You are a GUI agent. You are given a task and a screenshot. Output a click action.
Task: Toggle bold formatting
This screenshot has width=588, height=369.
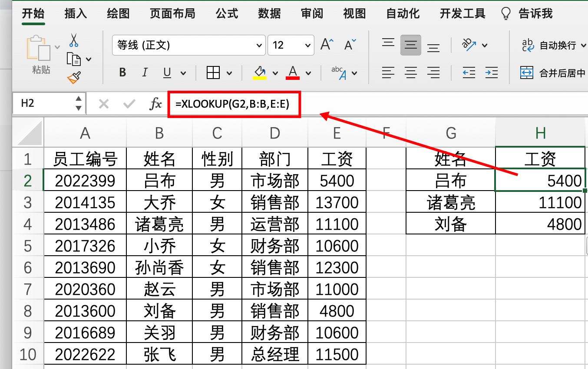click(122, 72)
